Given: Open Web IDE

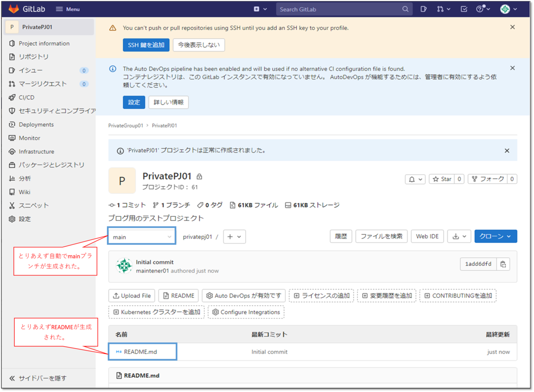Looking at the screenshot, I should (x=427, y=236).
